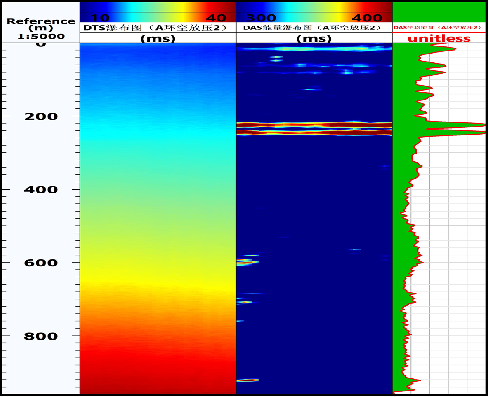Click the DAS scale maximum value 400
This screenshot has height=397, width=489.
coord(367,18)
